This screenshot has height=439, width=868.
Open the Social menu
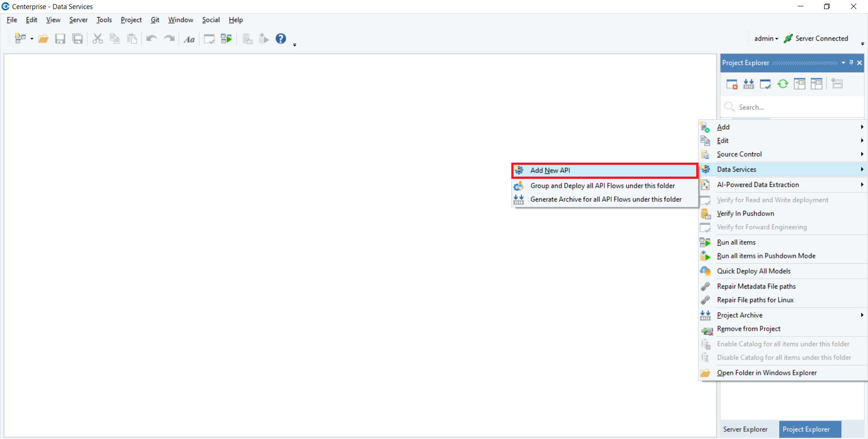click(211, 20)
